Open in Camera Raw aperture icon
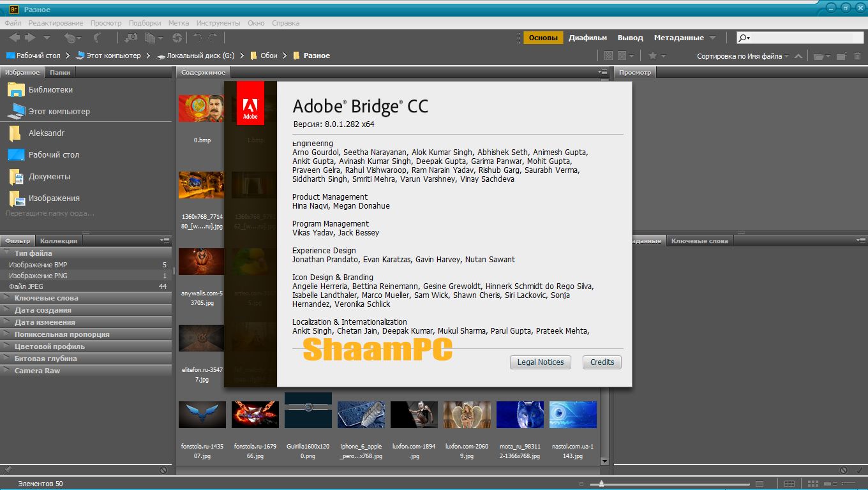The image size is (868, 490). (177, 38)
